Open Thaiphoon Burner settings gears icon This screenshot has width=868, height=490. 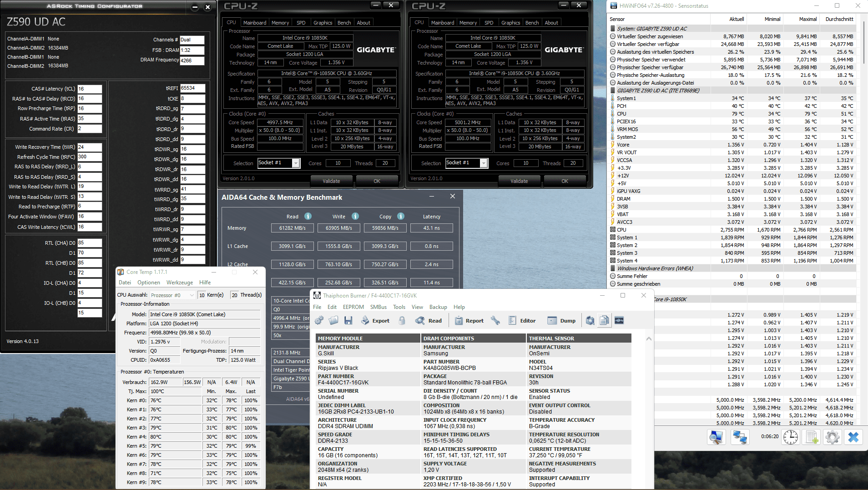[319, 320]
